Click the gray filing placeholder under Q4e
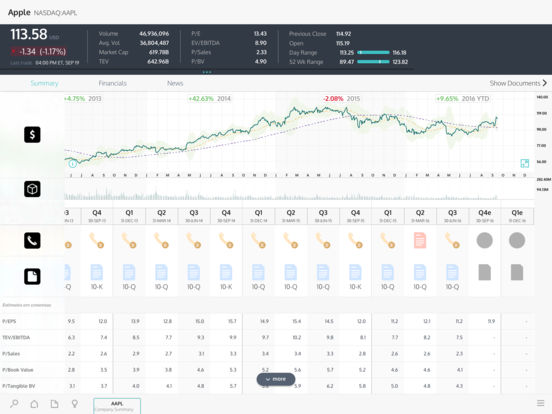This screenshot has height=414, width=552. [484, 272]
